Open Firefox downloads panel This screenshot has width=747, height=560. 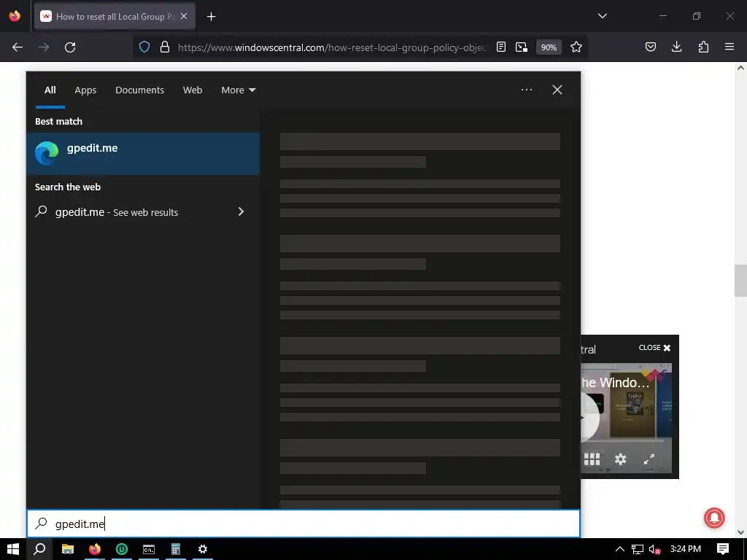676,47
